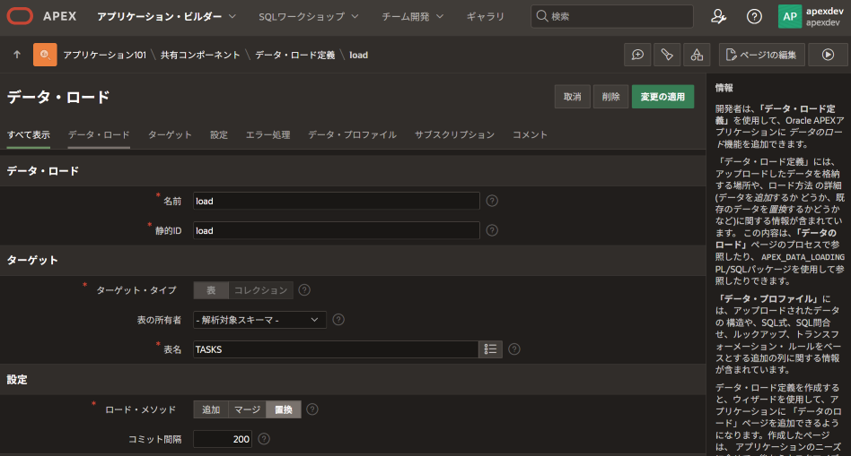This screenshot has height=456, width=851.
Task: Set load method to 追加
Action: click(211, 409)
